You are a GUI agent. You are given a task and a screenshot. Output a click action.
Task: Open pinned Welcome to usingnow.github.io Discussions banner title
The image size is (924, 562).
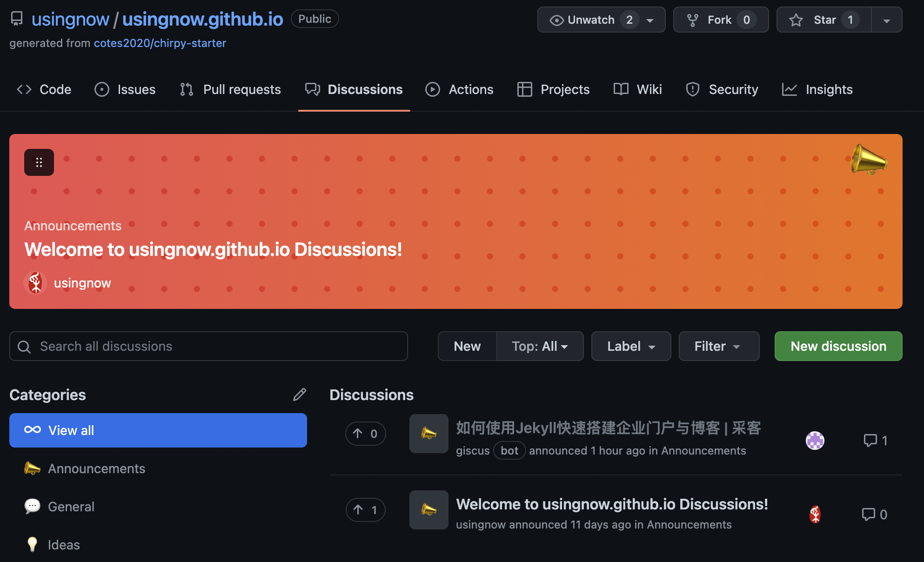pyautogui.click(x=213, y=249)
